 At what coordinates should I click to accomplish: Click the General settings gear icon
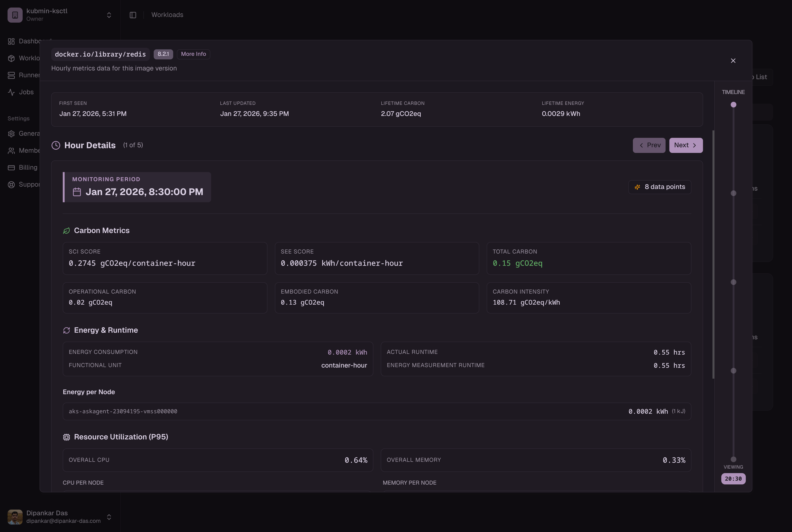click(11, 134)
